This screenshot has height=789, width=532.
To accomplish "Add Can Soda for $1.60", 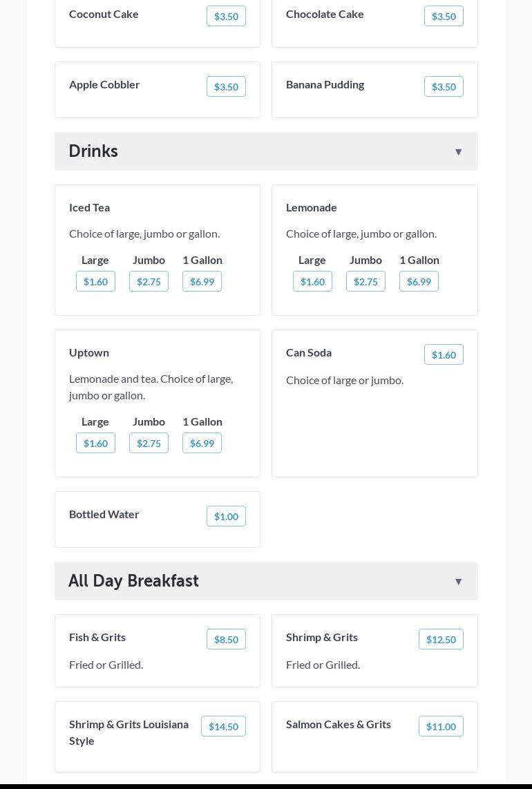I will click(x=444, y=354).
